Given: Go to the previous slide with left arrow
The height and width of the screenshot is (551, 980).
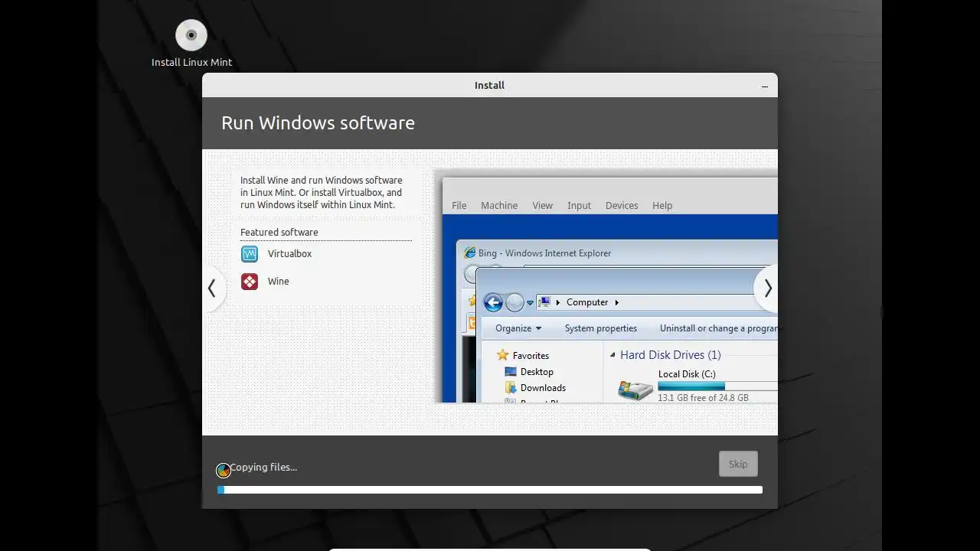Looking at the screenshot, I should [212, 289].
